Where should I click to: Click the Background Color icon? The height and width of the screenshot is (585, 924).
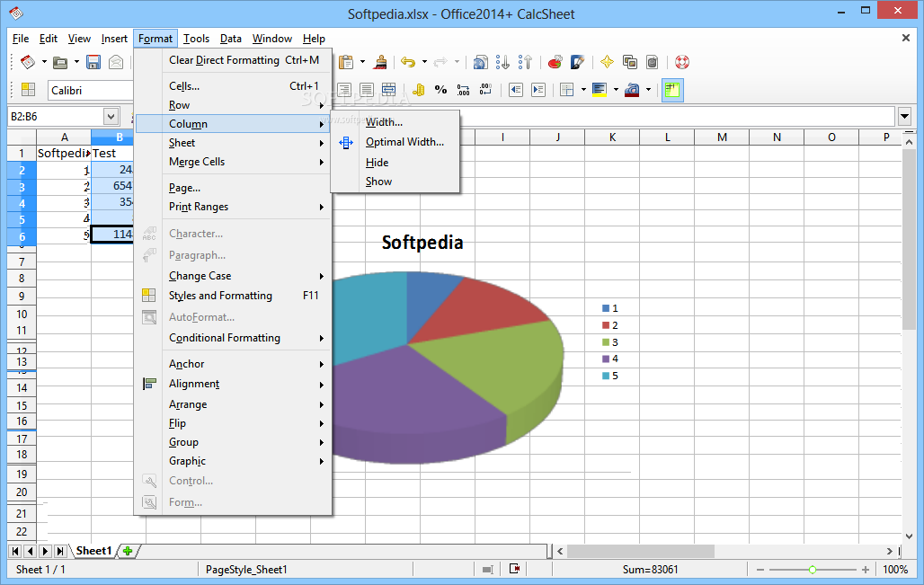click(x=600, y=90)
